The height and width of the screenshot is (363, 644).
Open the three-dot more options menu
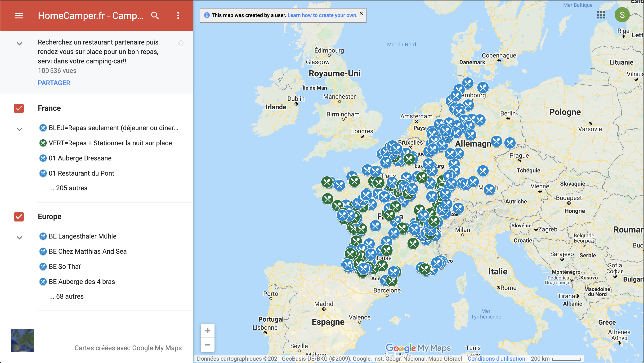point(178,15)
